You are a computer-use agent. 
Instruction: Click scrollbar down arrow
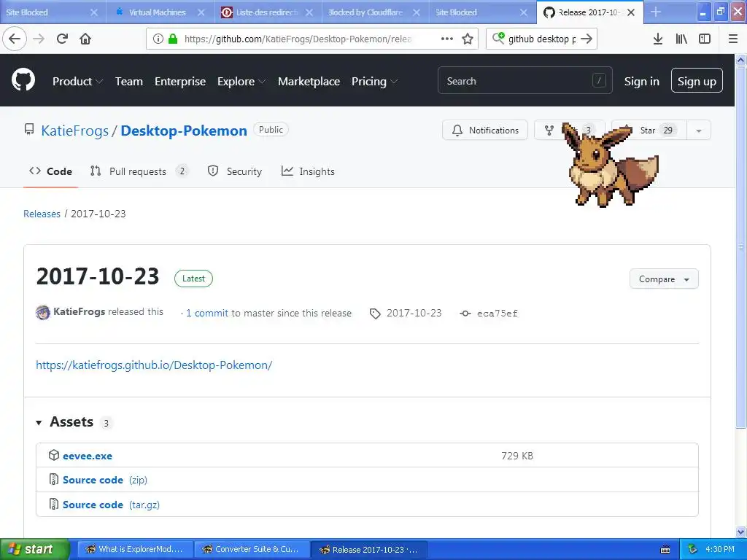coord(741,532)
